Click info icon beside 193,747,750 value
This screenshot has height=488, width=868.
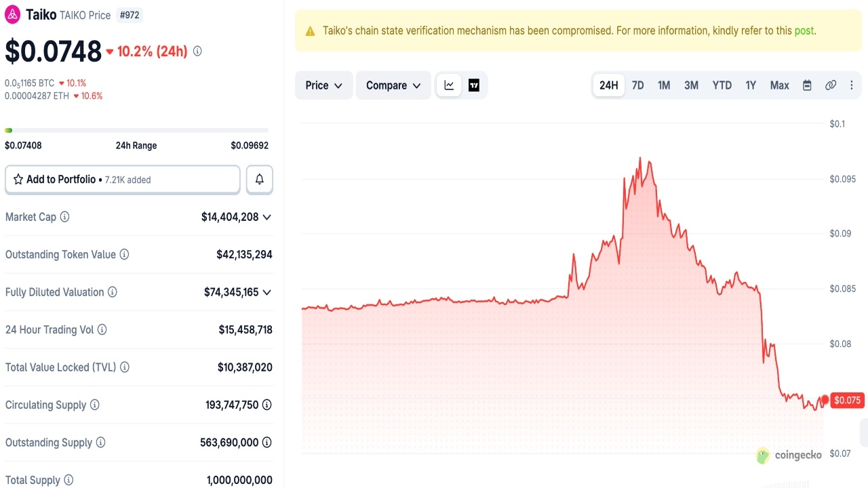coord(267,405)
